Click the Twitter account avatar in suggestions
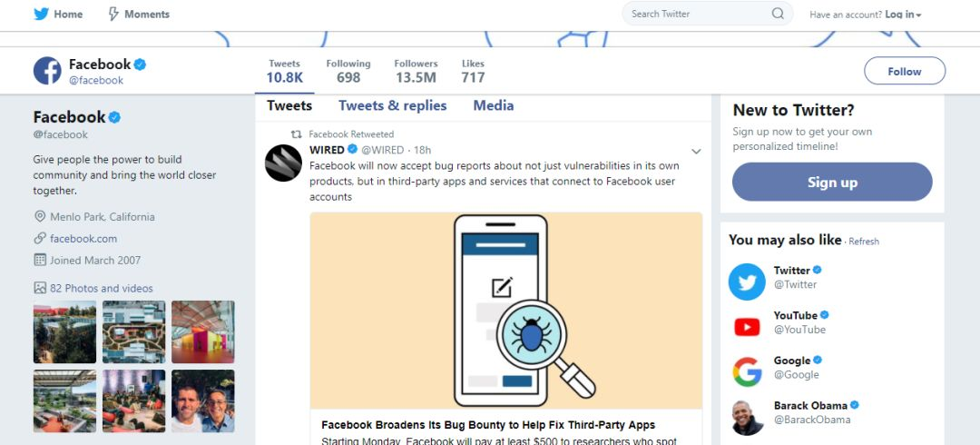The width and height of the screenshot is (980, 445). click(x=747, y=282)
